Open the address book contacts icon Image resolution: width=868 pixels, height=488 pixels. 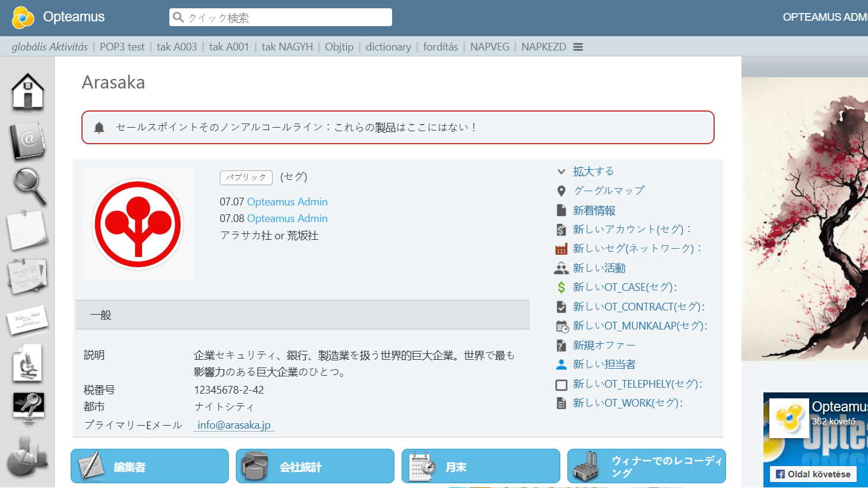coord(27,141)
